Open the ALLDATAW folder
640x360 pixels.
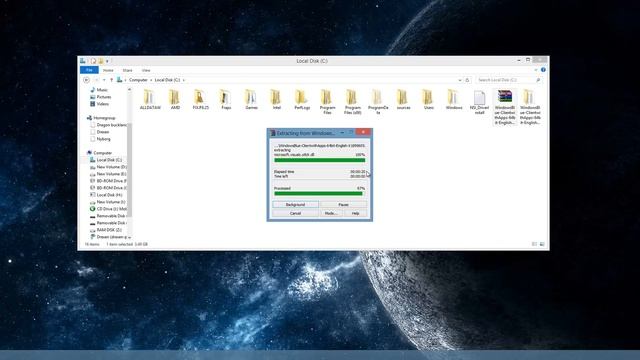(150, 100)
